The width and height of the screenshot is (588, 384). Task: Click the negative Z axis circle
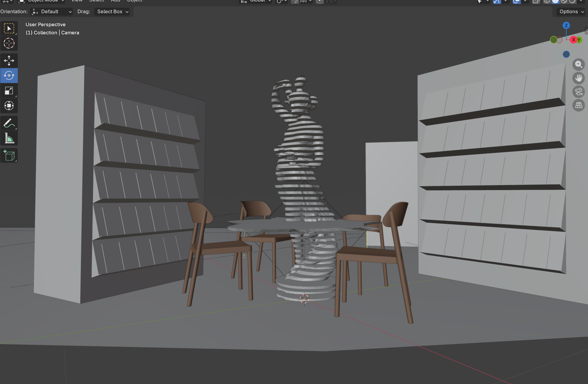566,54
